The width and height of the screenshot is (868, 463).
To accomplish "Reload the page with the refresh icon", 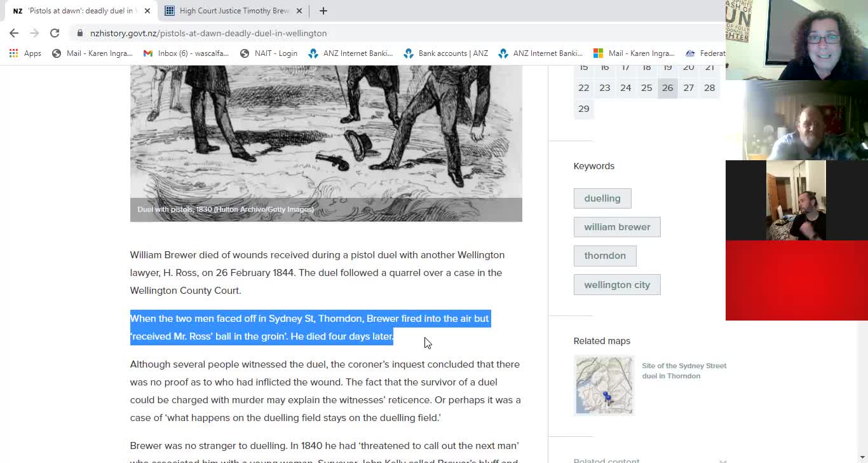I will pyautogui.click(x=55, y=33).
